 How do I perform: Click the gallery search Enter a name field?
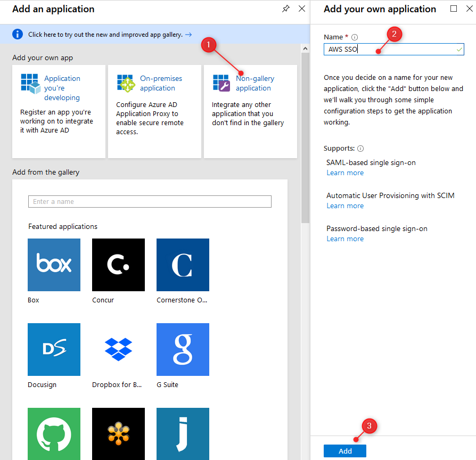click(x=150, y=202)
